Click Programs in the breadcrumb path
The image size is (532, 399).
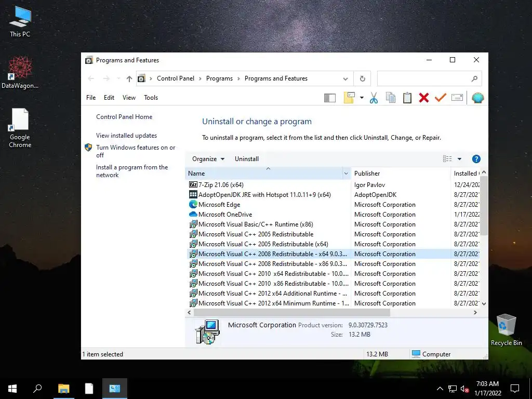(220, 79)
